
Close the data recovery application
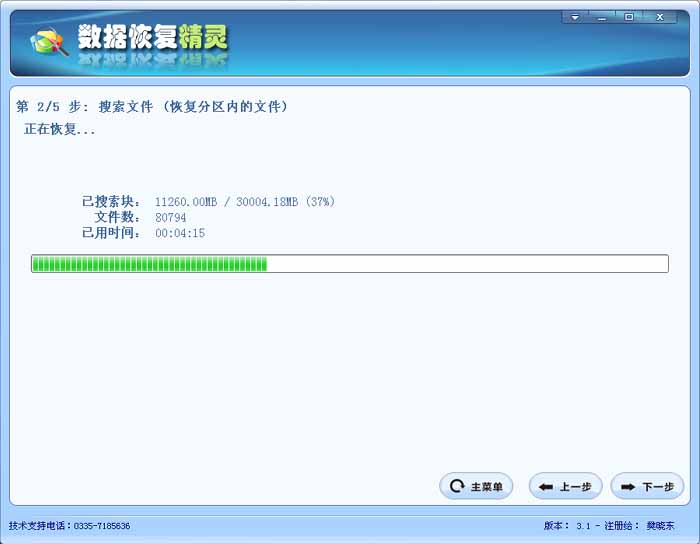click(x=660, y=17)
